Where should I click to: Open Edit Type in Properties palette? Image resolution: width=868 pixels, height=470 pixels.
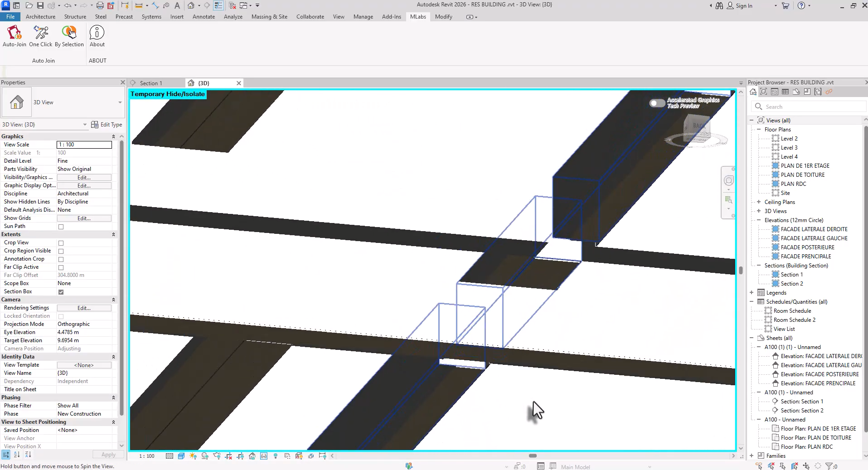tap(107, 124)
